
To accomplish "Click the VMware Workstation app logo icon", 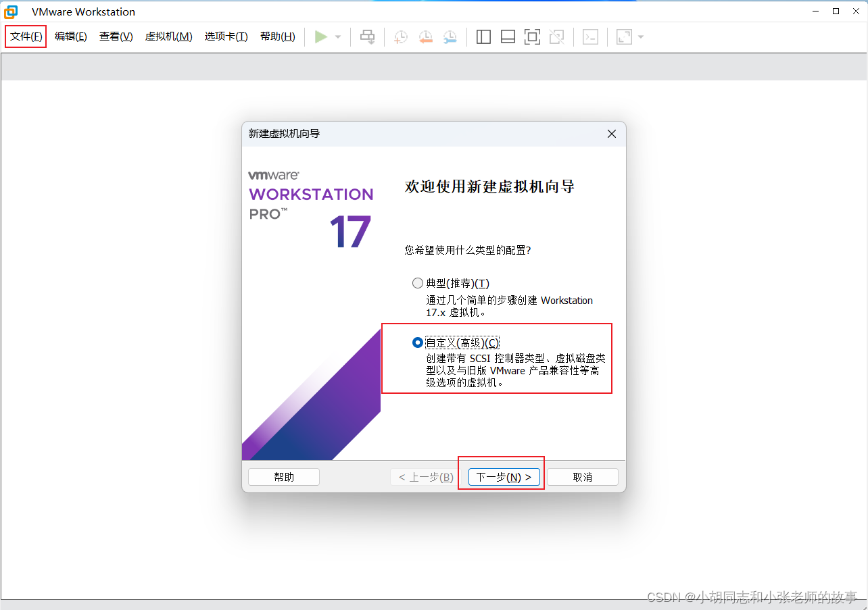I will pyautogui.click(x=11, y=11).
